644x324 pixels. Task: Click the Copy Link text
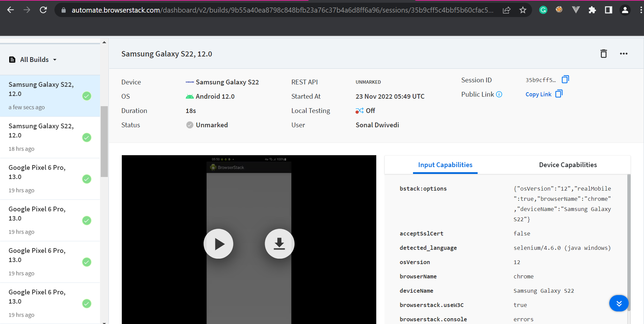[538, 94]
